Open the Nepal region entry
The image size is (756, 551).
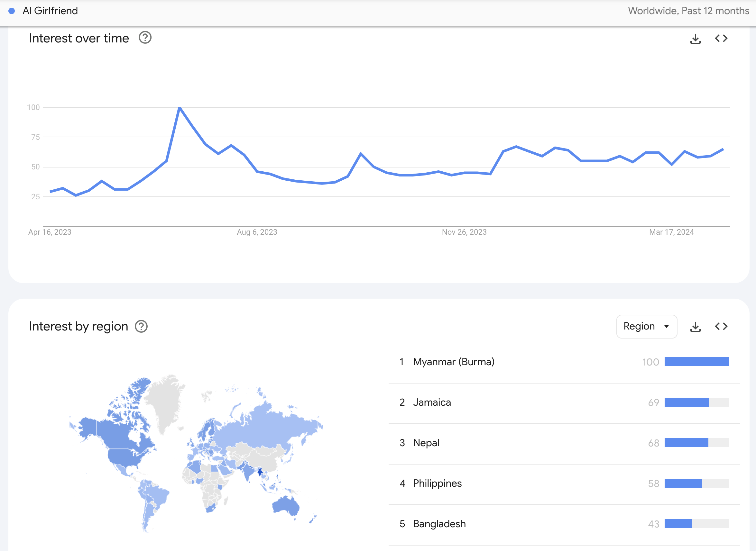(x=426, y=443)
